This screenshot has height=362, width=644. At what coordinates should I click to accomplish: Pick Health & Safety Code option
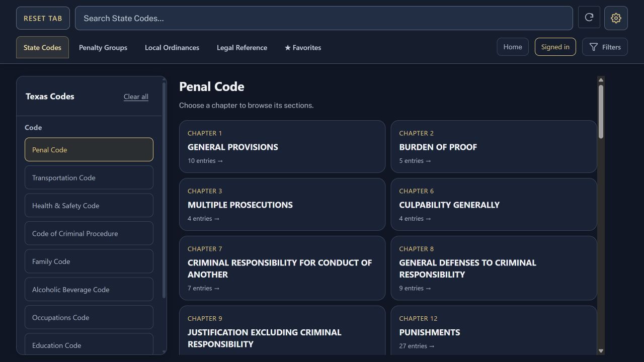pos(89,206)
